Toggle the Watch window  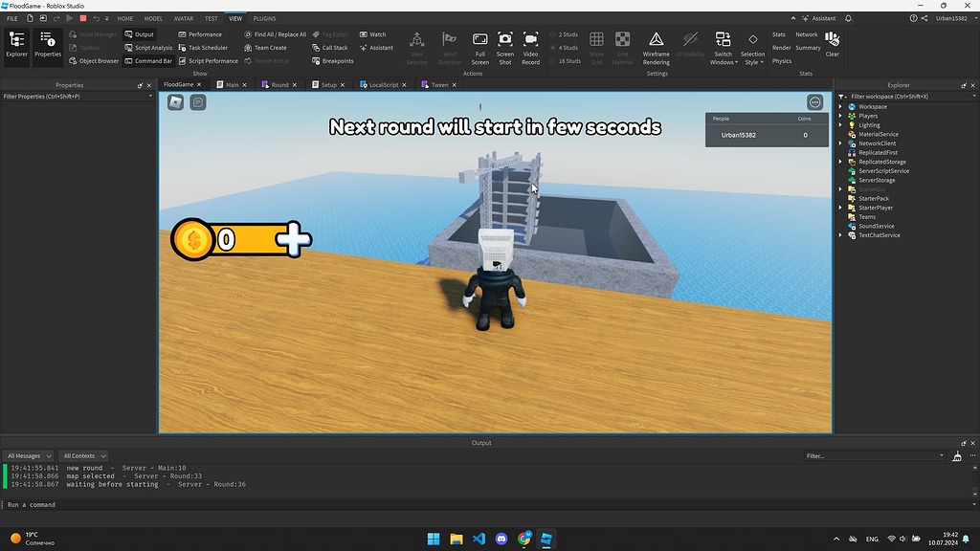click(374, 33)
